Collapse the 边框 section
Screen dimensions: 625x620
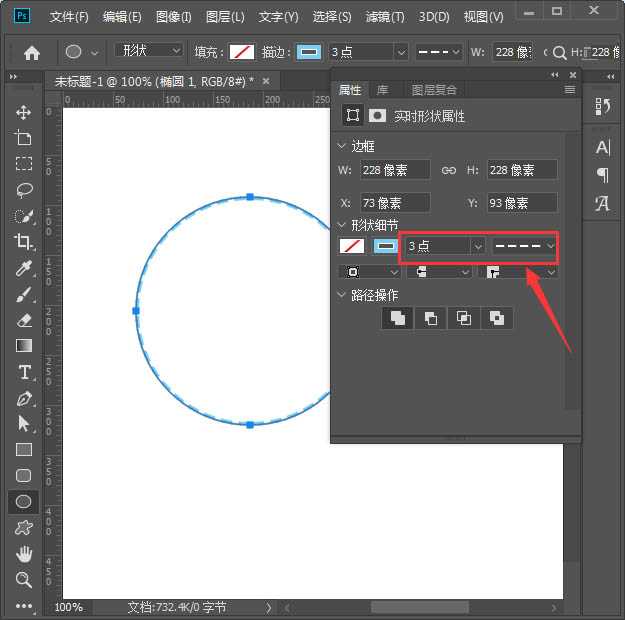tap(343, 147)
